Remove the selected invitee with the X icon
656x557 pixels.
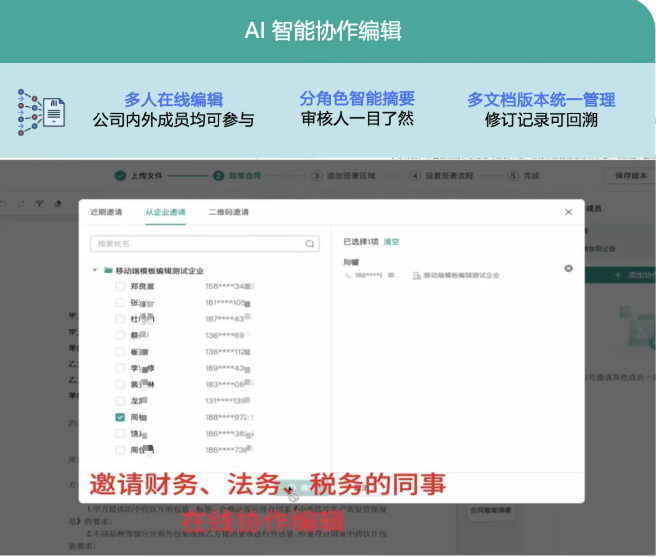(x=569, y=268)
